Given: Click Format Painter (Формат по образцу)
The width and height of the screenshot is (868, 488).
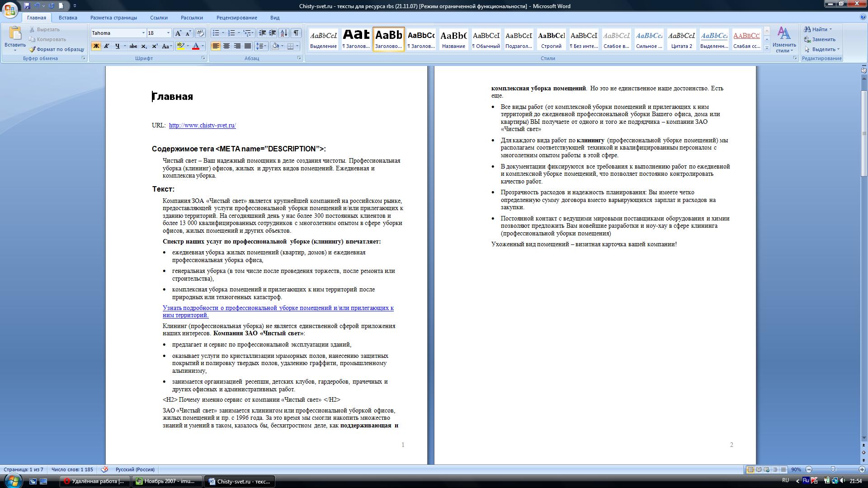Looking at the screenshot, I should 57,49.
